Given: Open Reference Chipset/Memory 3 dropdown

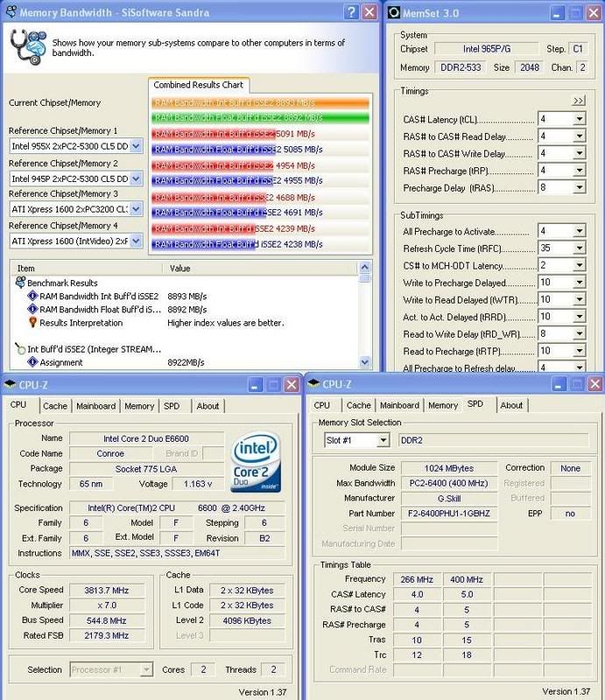Looking at the screenshot, I should click(137, 209).
